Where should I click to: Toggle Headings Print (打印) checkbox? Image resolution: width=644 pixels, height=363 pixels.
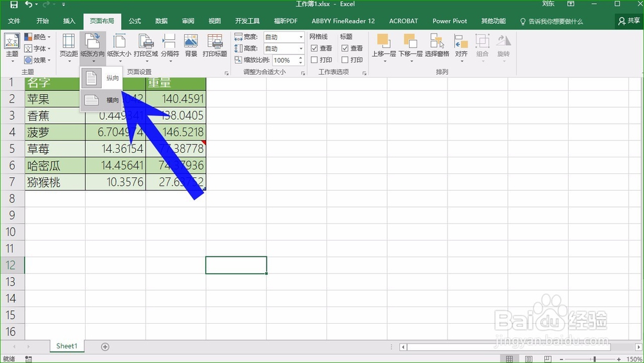coord(345,59)
